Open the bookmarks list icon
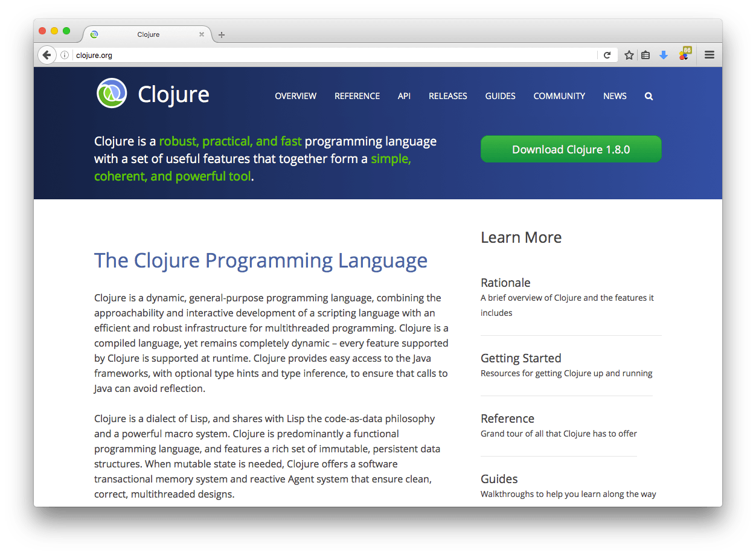 point(645,55)
